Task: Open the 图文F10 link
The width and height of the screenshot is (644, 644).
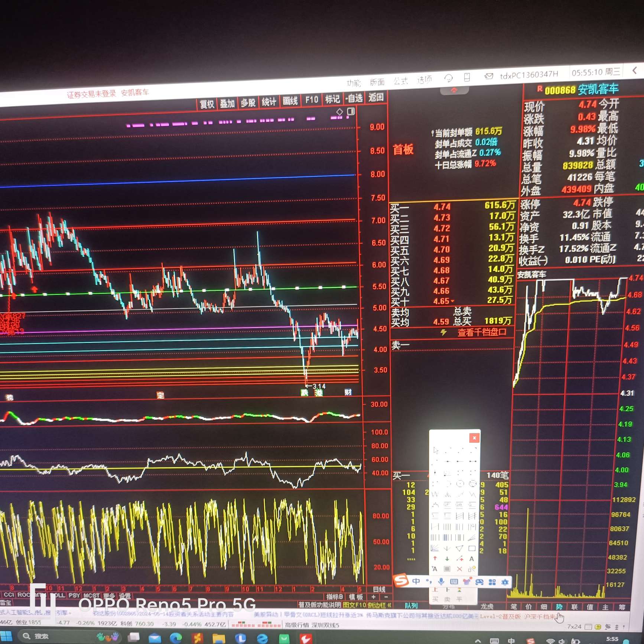Action: click(x=354, y=605)
